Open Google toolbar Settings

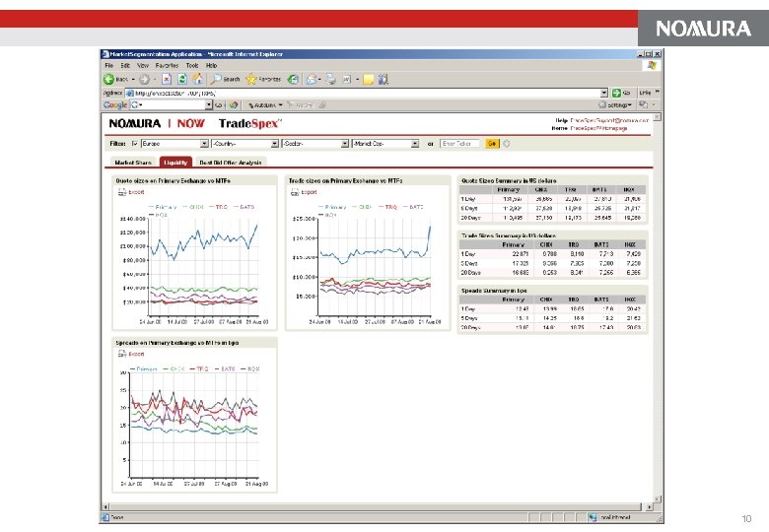(615, 104)
